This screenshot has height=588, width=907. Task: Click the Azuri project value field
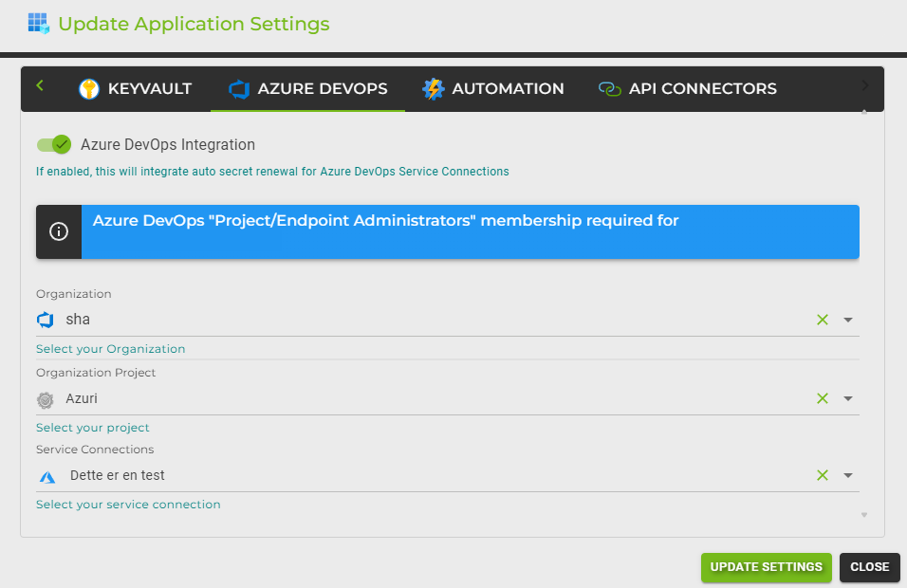pyautogui.click(x=447, y=398)
